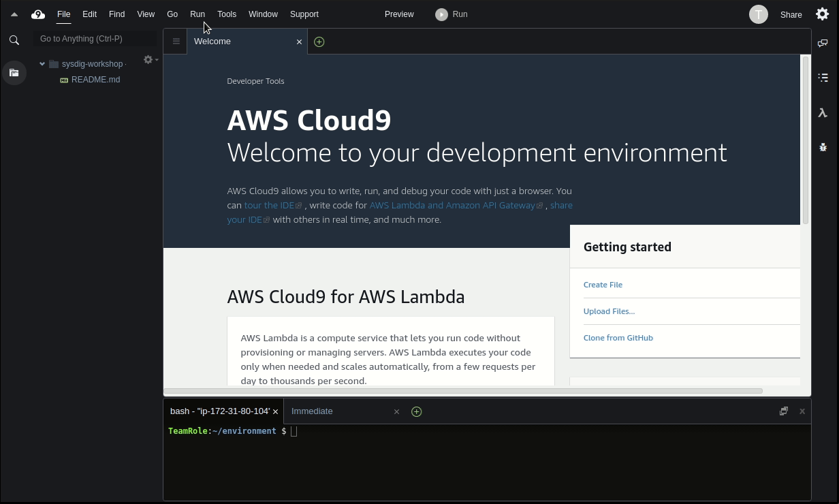
Task: Click the Share button
Action: 791,14
